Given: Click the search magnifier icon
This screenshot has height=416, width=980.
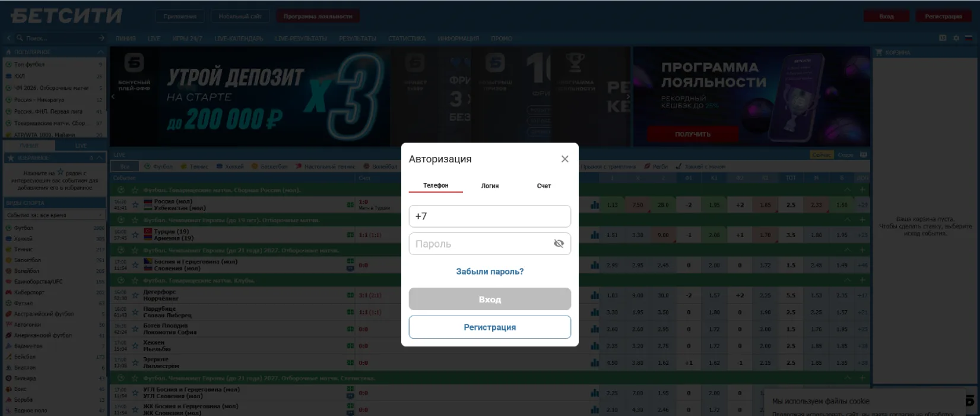Looking at the screenshot, I should (20, 38).
